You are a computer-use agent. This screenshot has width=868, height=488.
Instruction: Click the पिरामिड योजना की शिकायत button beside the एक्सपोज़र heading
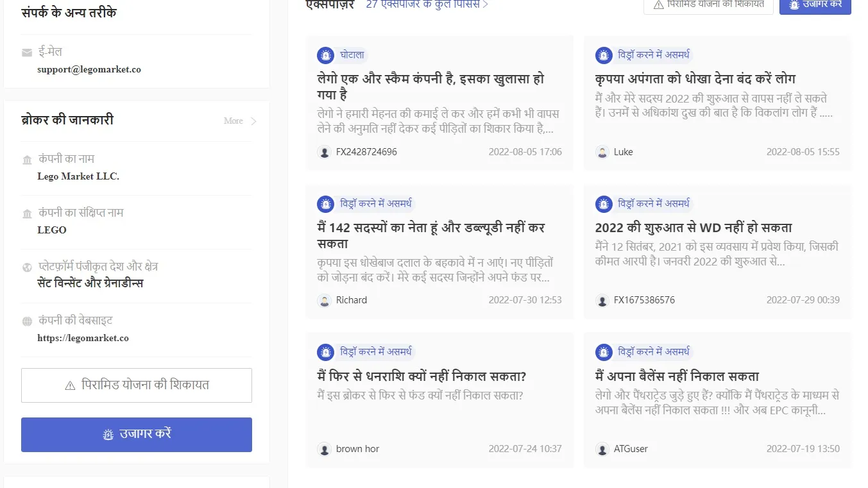tap(708, 5)
